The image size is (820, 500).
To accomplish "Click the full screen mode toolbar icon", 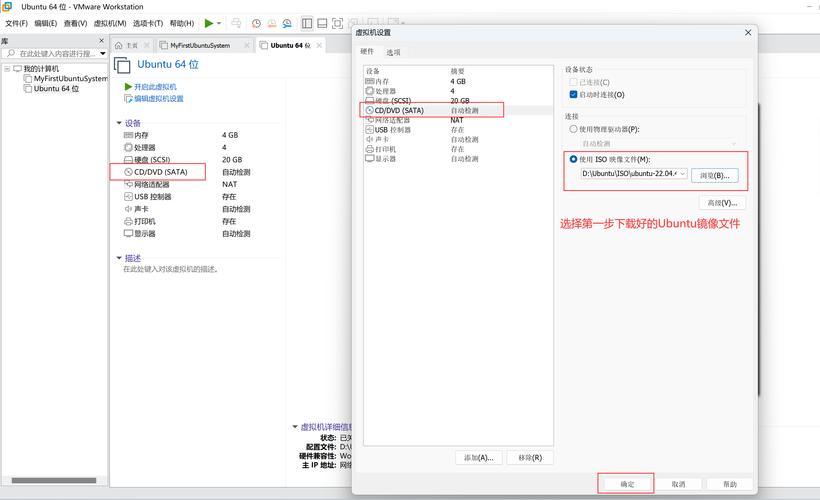I will (x=337, y=23).
